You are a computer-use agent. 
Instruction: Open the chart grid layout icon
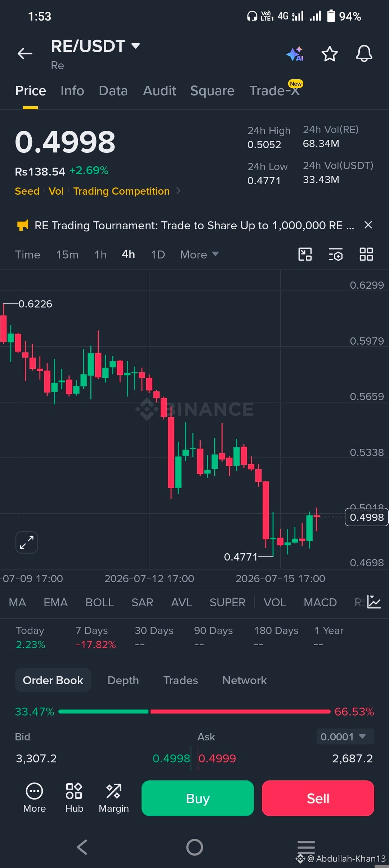pos(366,254)
